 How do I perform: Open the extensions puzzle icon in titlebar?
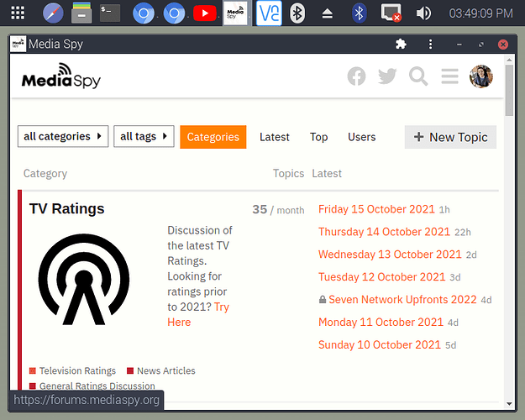pos(401,45)
